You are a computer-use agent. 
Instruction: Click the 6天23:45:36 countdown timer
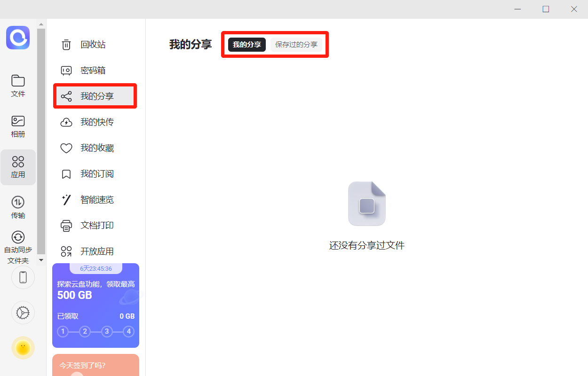click(x=96, y=269)
